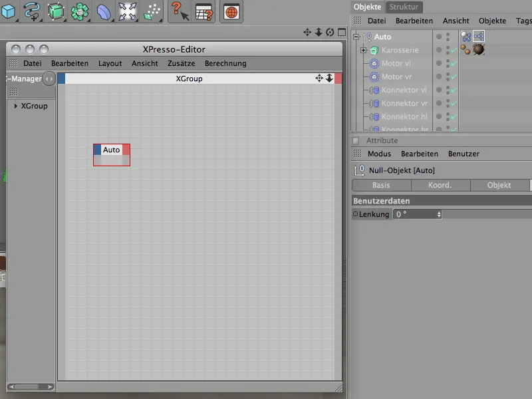This screenshot has height=399, width=532.
Task: Open the Bend deformer icon
Action: [104, 11]
